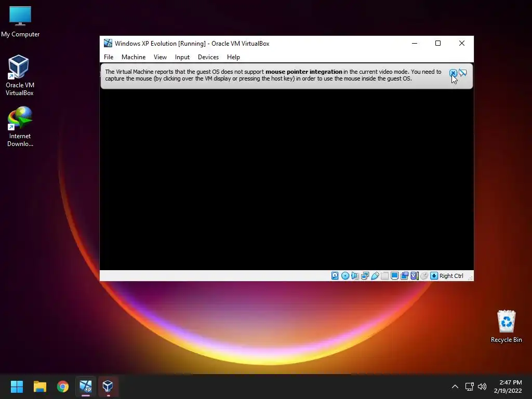Close the Windows XP Evolution VM window
The height and width of the screenshot is (399, 532).
tap(462, 44)
